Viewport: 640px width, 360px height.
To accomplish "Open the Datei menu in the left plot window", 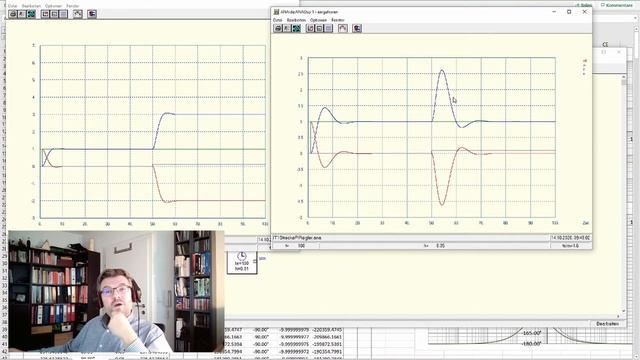I will [x=12, y=6].
